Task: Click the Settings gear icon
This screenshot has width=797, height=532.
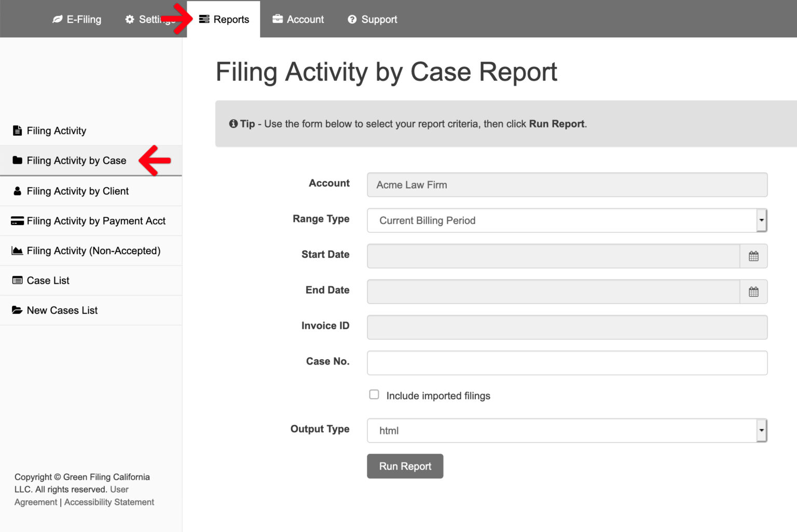Action: point(129,19)
